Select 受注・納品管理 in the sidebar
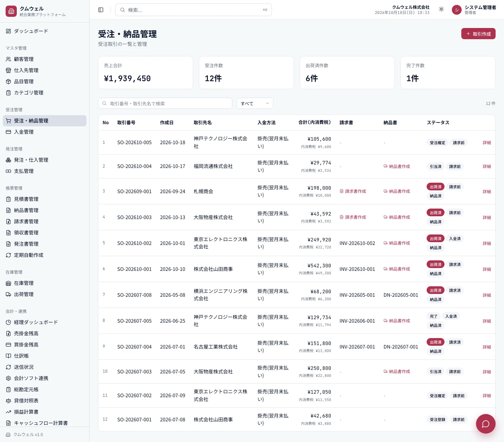The height and width of the screenshot is (442, 504). 44,121
